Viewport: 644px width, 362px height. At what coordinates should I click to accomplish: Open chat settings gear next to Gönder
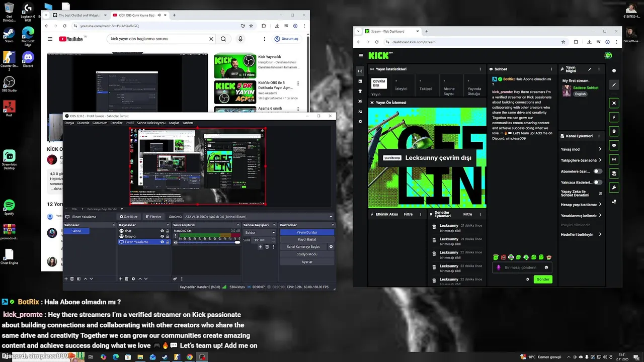point(528,279)
